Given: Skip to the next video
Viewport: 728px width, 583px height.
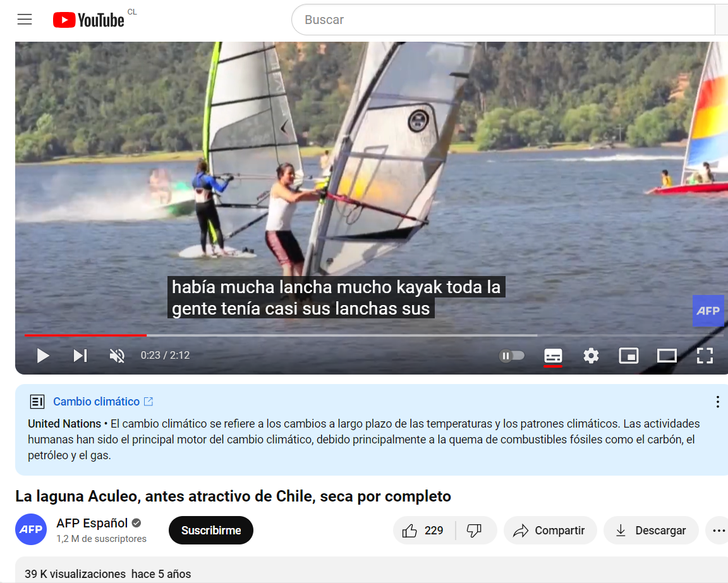Looking at the screenshot, I should 80,356.
